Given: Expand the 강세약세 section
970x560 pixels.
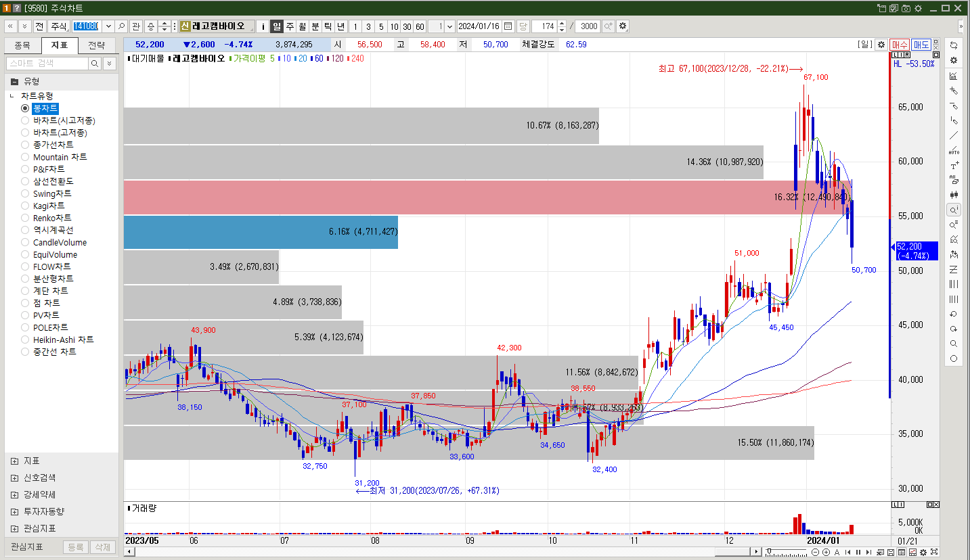Looking at the screenshot, I should coord(15,494).
